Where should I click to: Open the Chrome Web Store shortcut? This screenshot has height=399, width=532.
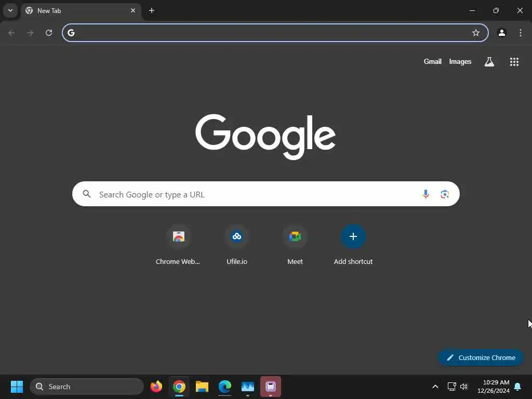(178, 245)
